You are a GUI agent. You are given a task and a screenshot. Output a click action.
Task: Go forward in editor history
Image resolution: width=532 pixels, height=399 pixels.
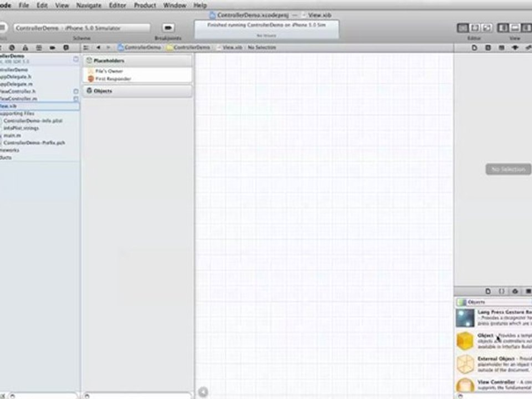[109, 48]
